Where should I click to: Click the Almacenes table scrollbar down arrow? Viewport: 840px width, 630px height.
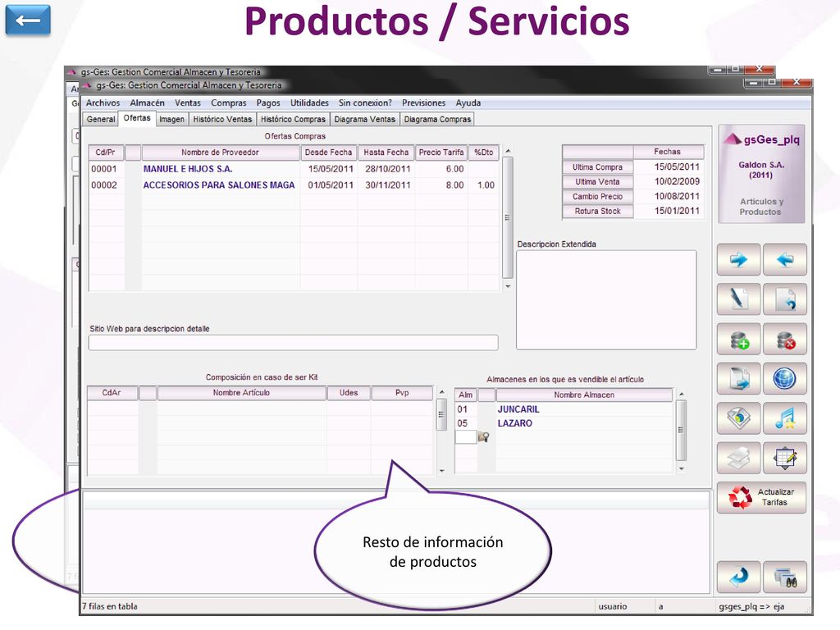[x=681, y=468]
